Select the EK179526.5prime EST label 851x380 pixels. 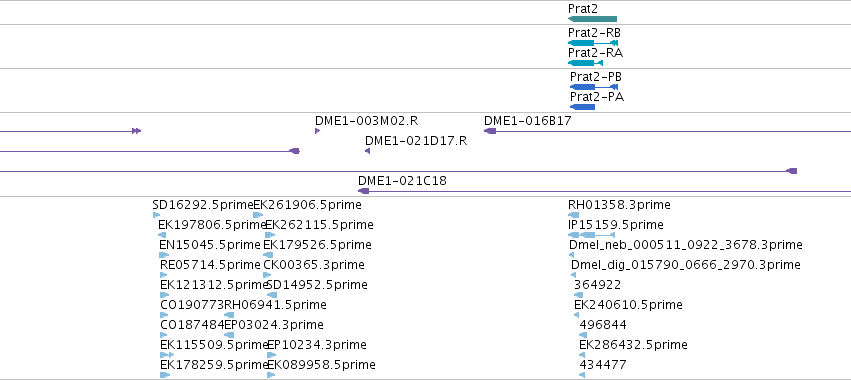coord(317,245)
